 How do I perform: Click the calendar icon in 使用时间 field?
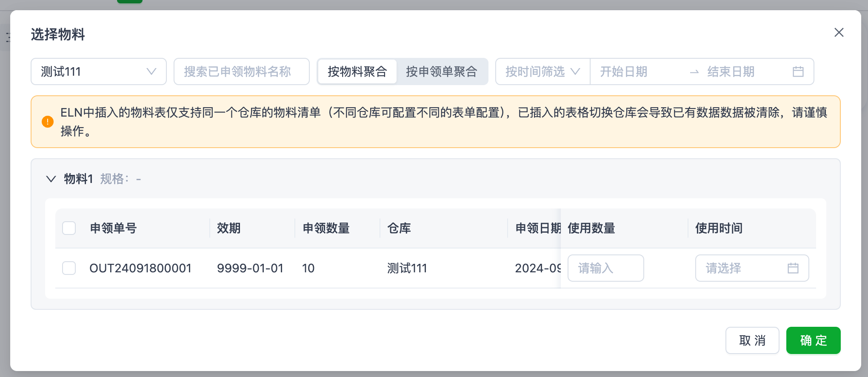793,268
